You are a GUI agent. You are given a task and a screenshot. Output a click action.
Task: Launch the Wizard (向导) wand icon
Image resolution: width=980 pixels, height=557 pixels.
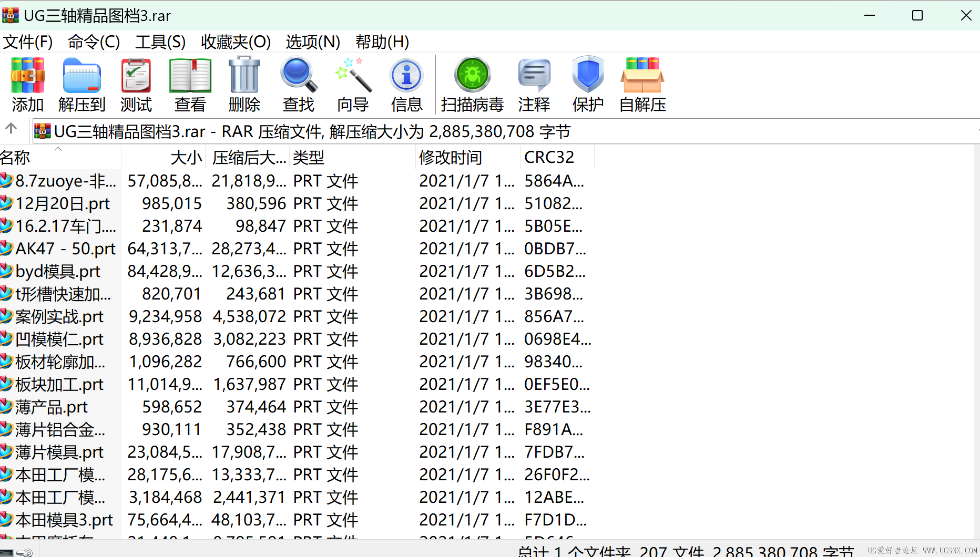click(x=353, y=84)
